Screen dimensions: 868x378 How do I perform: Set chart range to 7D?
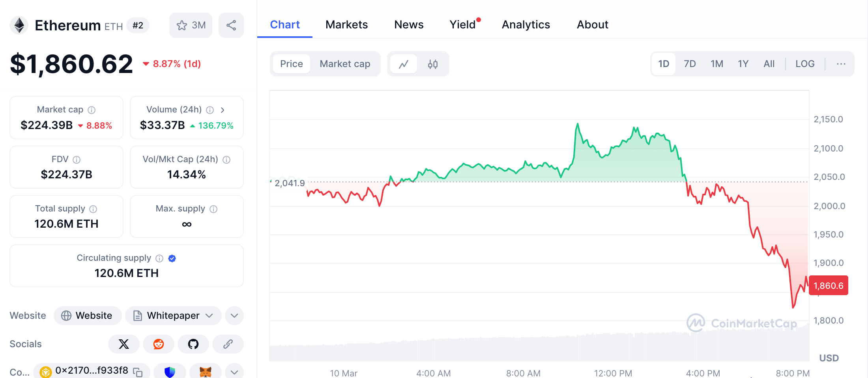point(690,64)
